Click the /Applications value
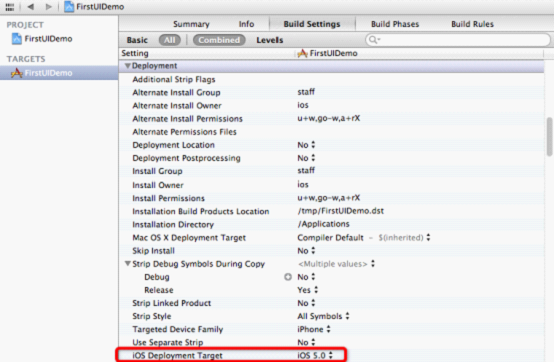Image resolution: width=555 pixels, height=363 pixels. (324, 224)
